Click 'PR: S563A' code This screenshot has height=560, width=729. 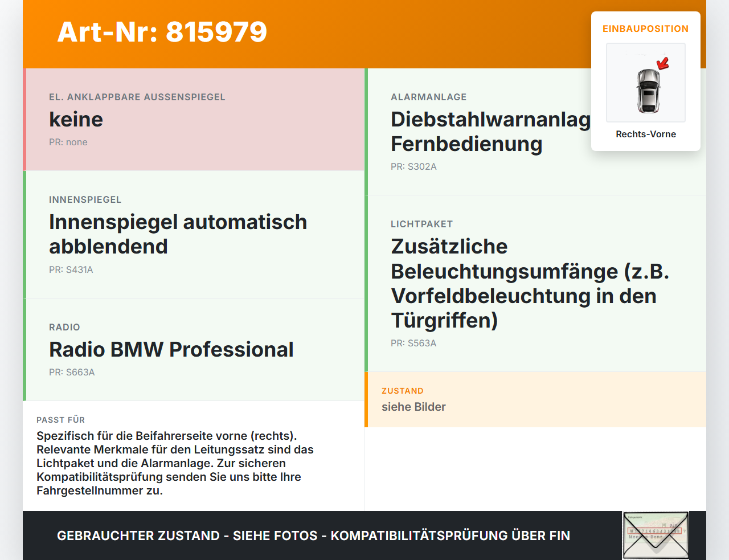tap(413, 344)
